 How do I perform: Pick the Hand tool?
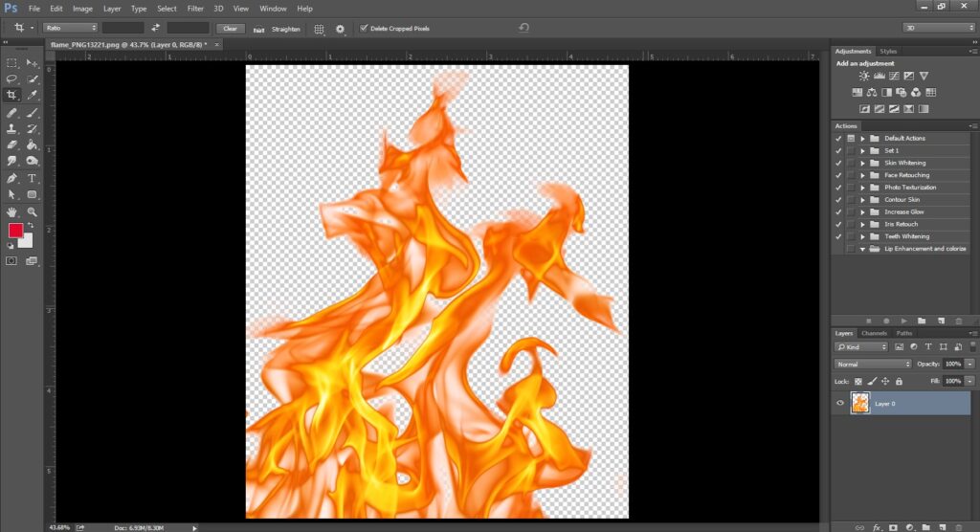pyautogui.click(x=11, y=211)
